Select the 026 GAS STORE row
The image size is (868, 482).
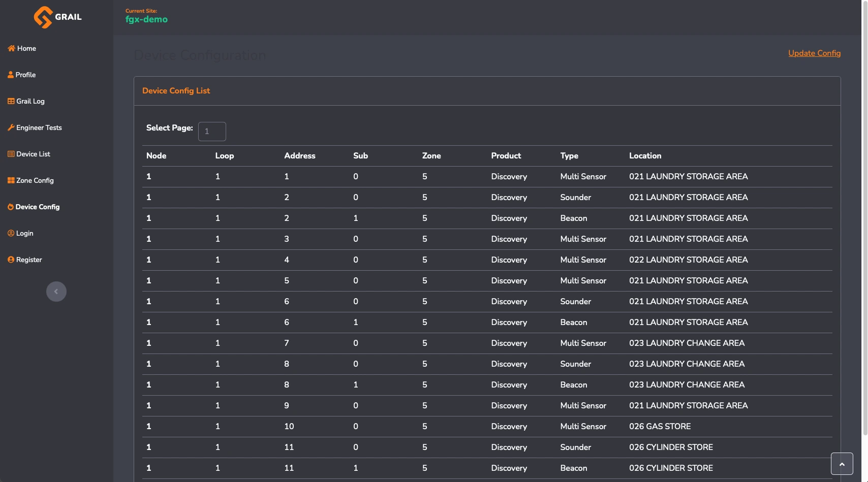pyautogui.click(x=660, y=427)
